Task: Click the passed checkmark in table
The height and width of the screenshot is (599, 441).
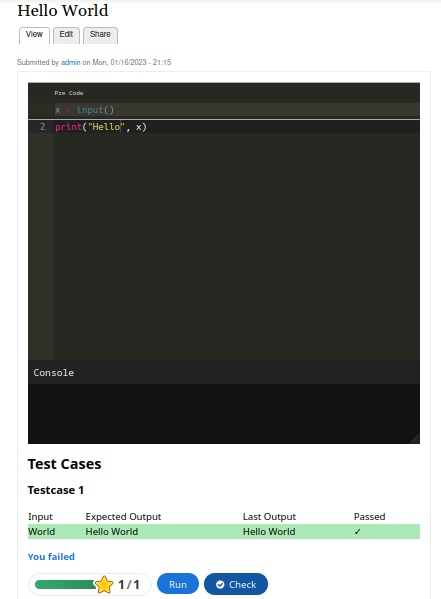Action: pyautogui.click(x=357, y=531)
